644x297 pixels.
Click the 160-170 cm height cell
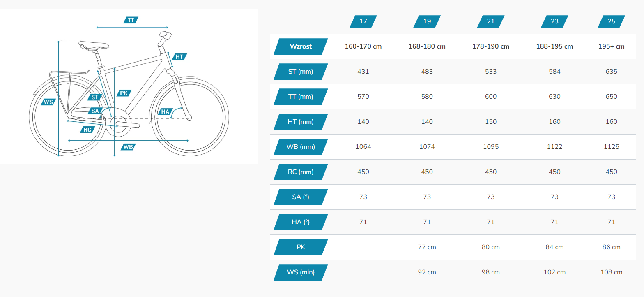[363, 46]
